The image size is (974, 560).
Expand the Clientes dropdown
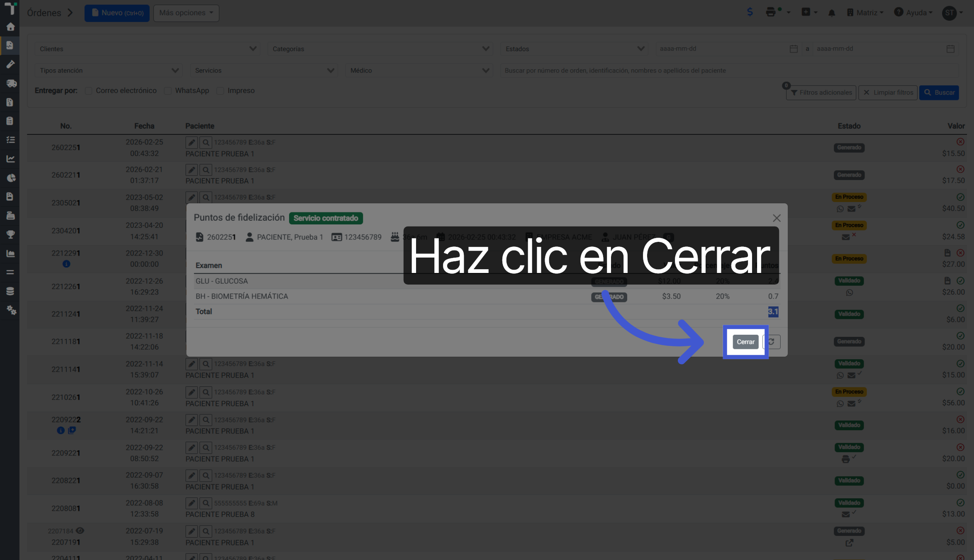point(147,49)
